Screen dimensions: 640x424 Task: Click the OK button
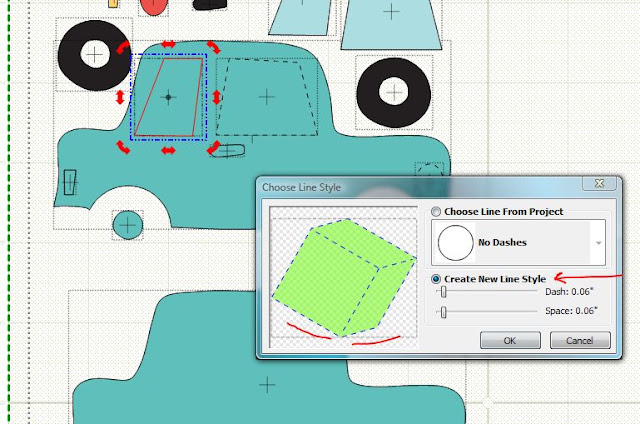510,340
